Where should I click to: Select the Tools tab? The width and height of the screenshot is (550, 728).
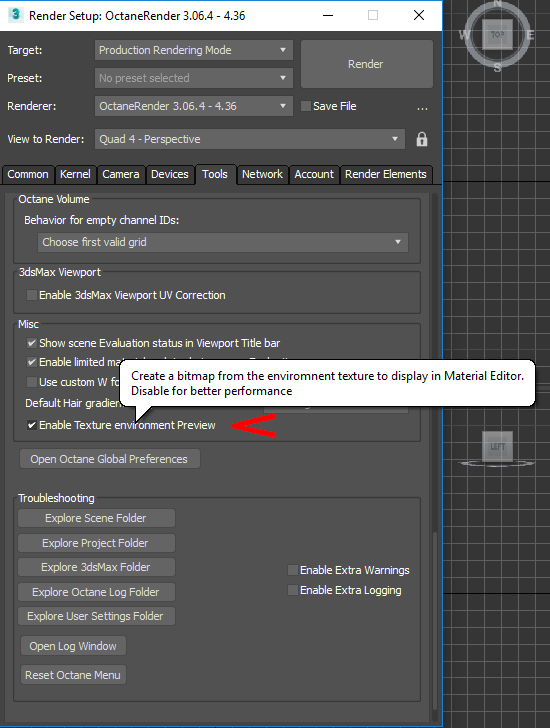tap(215, 175)
